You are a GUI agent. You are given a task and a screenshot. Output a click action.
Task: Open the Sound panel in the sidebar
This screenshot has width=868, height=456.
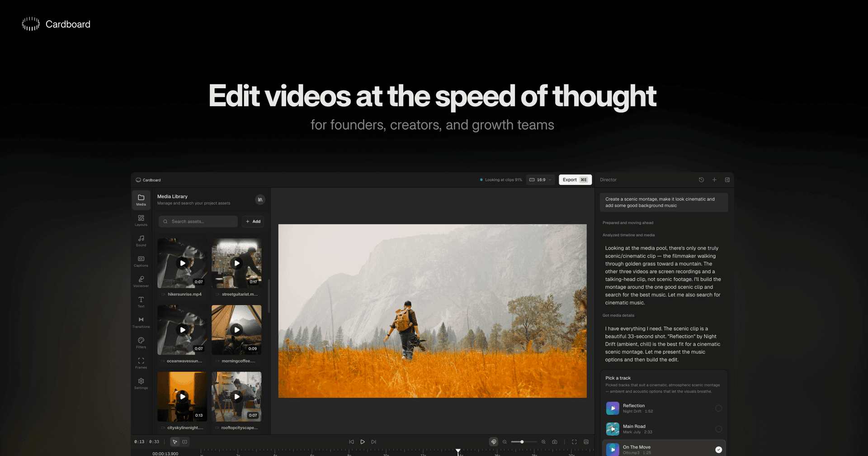point(141,241)
